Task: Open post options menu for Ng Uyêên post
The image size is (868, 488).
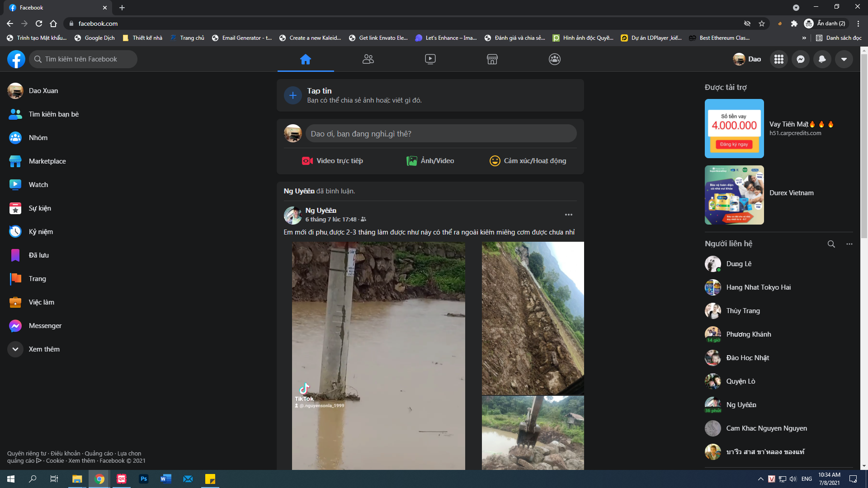Action: pyautogui.click(x=568, y=215)
